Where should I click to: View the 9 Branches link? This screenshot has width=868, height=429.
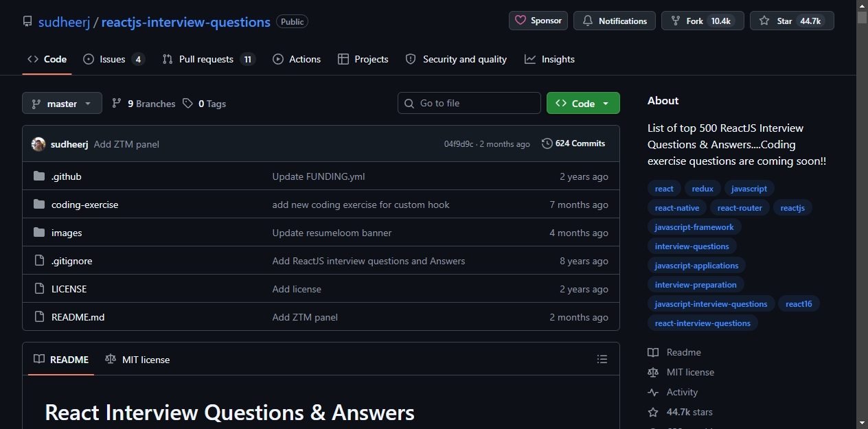(x=144, y=104)
